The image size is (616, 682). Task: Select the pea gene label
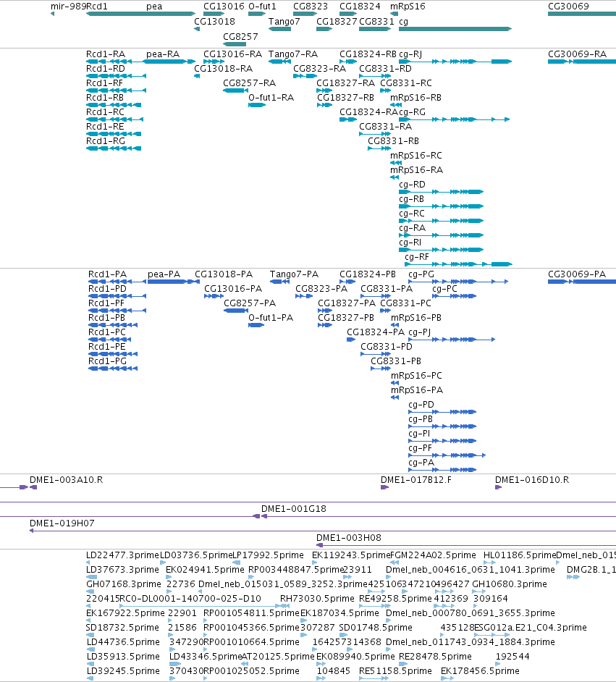coord(154,7)
